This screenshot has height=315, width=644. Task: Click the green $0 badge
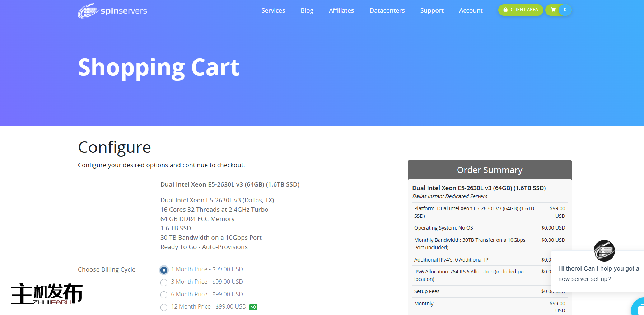253,307
